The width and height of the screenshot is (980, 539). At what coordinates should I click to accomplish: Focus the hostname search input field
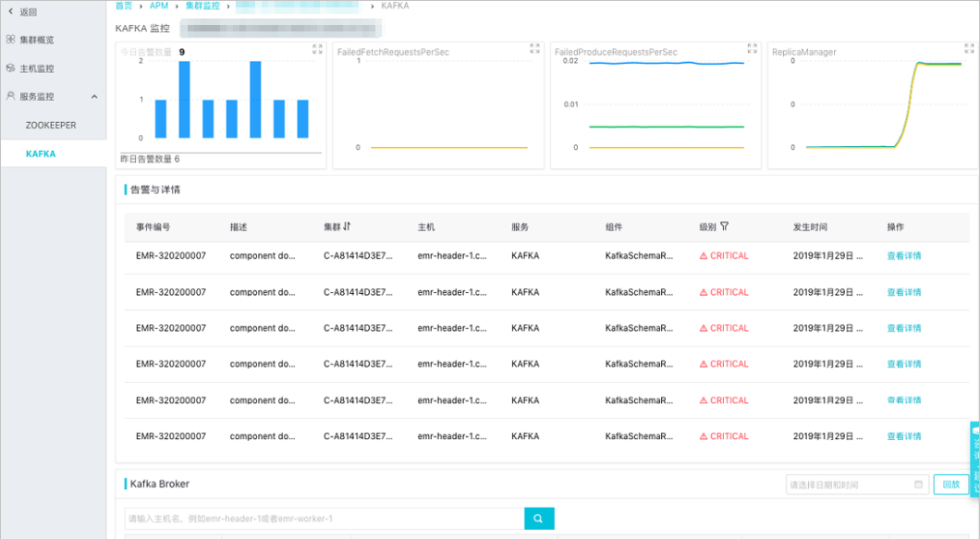(x=325, y=519)
